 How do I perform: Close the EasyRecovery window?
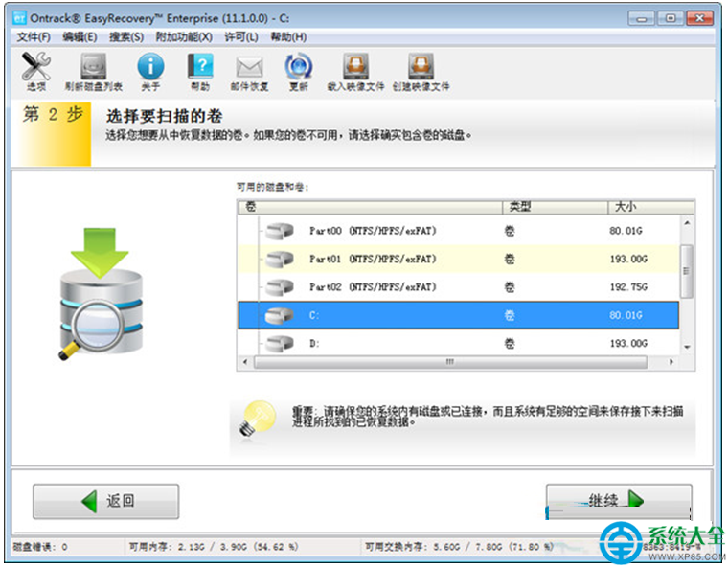point(699,18)
